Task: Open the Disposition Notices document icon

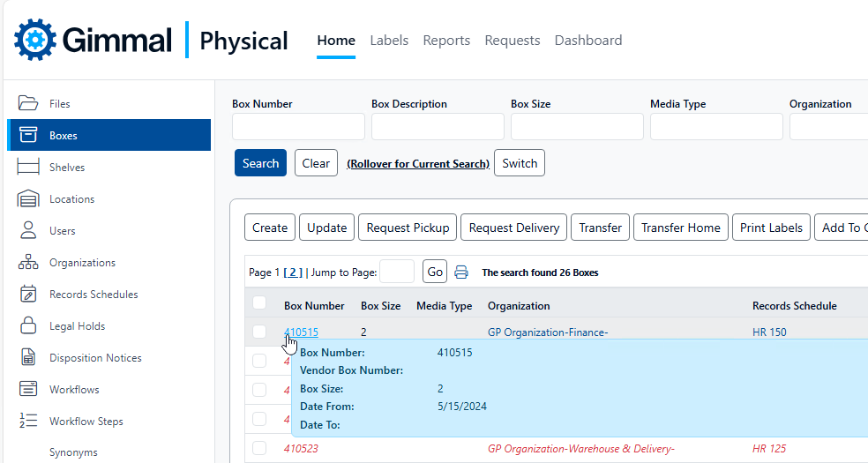Action: pyautogui.click(x=27, y=357)
